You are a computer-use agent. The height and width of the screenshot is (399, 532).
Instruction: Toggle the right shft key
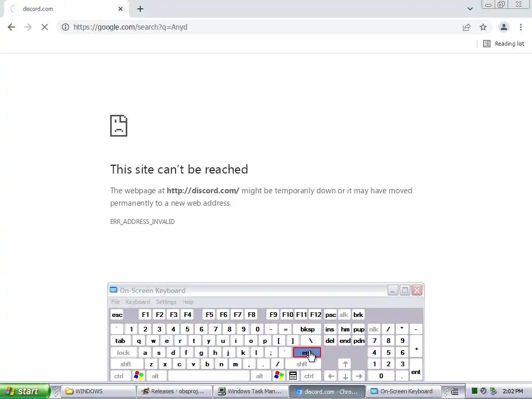coord(302,364)
